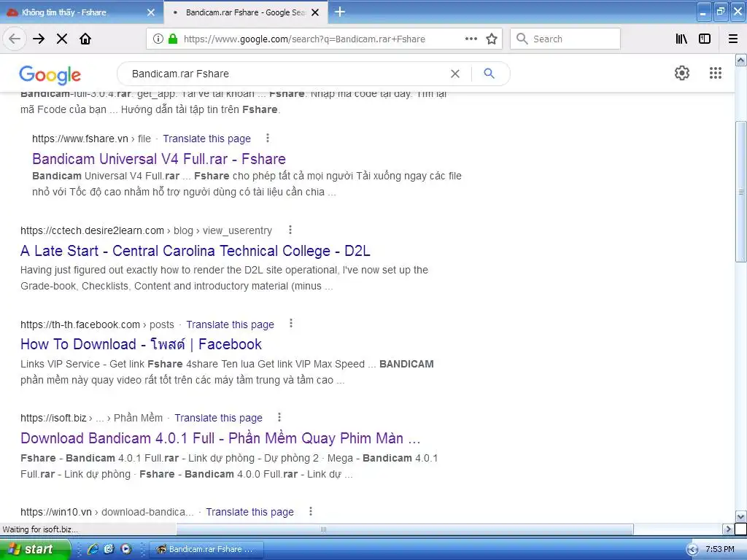Switch to 'Không tìm thấy - Fshare' tab

(81, 12)
